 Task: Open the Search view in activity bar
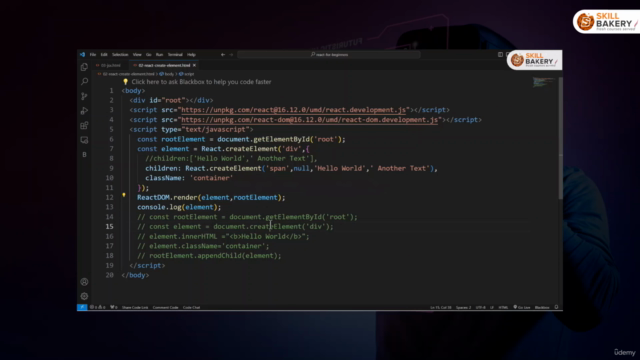(84, 82)
